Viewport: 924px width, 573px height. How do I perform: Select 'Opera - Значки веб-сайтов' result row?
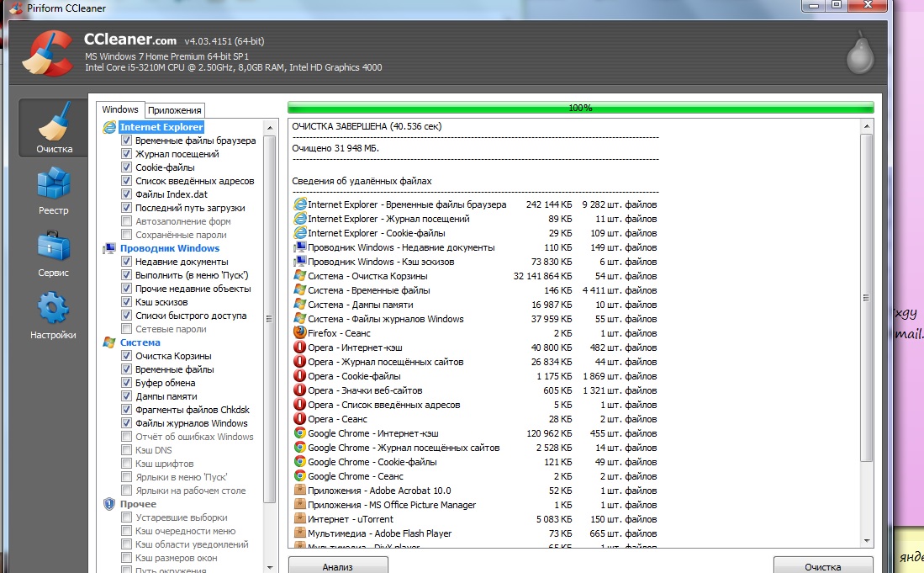click(475, 390)
